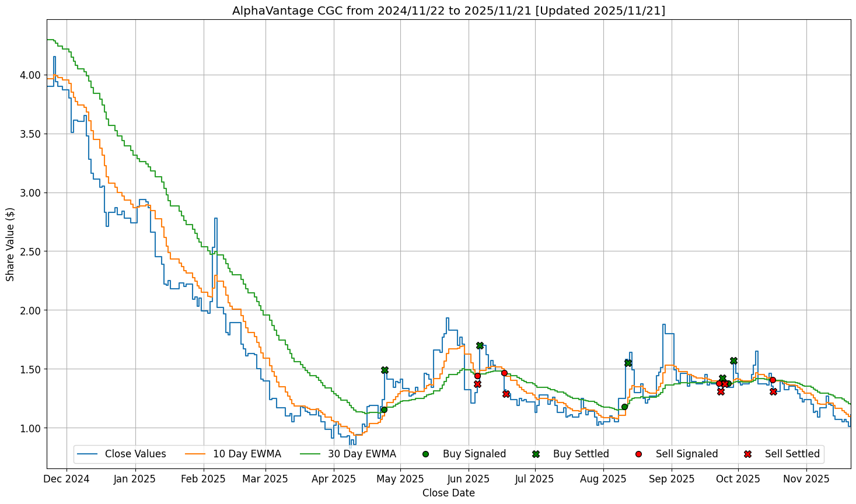The width and height of the screenshot is (856, 504).
Task: Select the mid-June sell signaled red dot
Action: (x=504, y=373)
